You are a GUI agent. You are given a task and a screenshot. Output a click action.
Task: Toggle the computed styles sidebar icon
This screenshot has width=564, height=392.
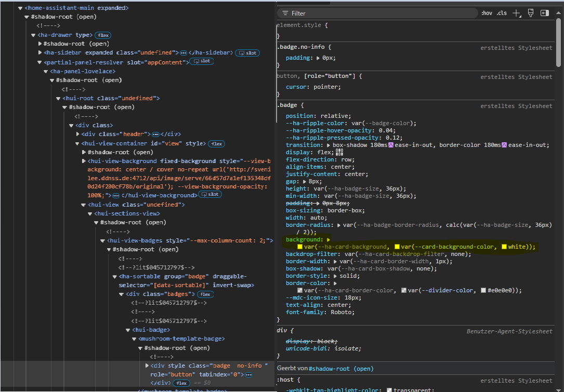point(545,13)
